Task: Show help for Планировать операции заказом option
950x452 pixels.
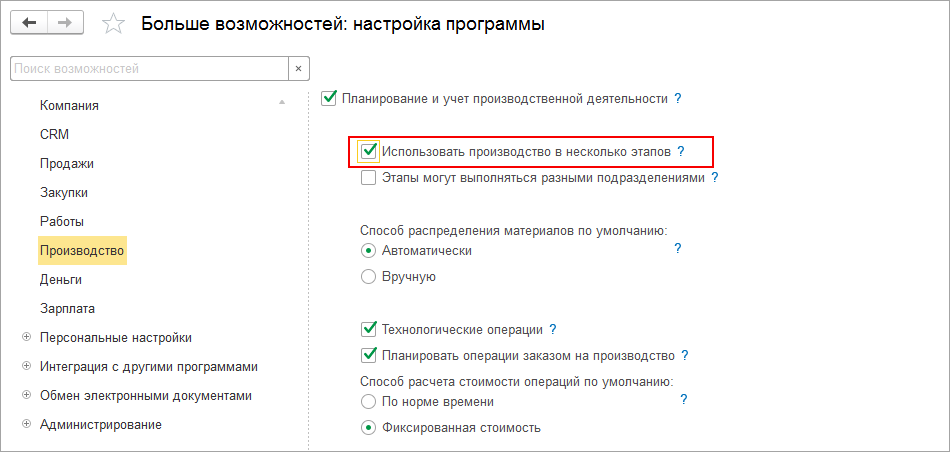Action: coord(685,355)
